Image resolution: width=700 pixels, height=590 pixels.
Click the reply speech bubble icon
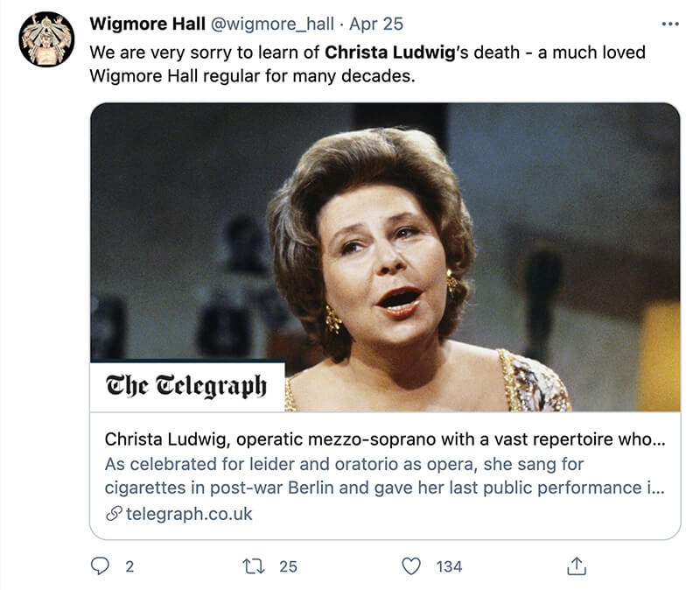click(x=101, y=566)
